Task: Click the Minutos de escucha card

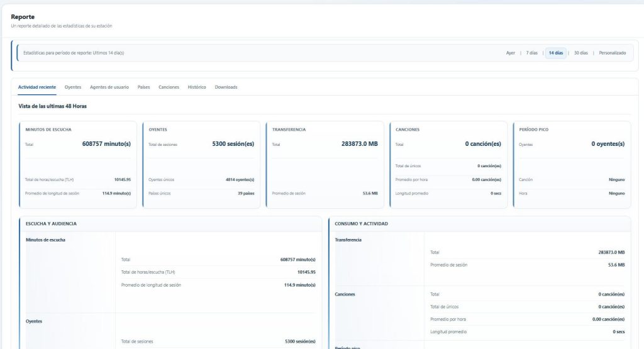Action: coord(78,165)
